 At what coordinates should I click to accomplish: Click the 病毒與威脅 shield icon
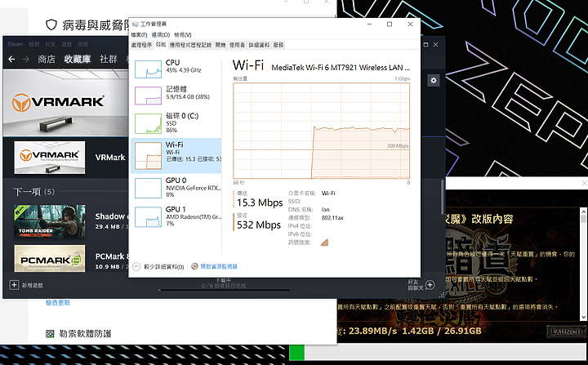[51, 25]
